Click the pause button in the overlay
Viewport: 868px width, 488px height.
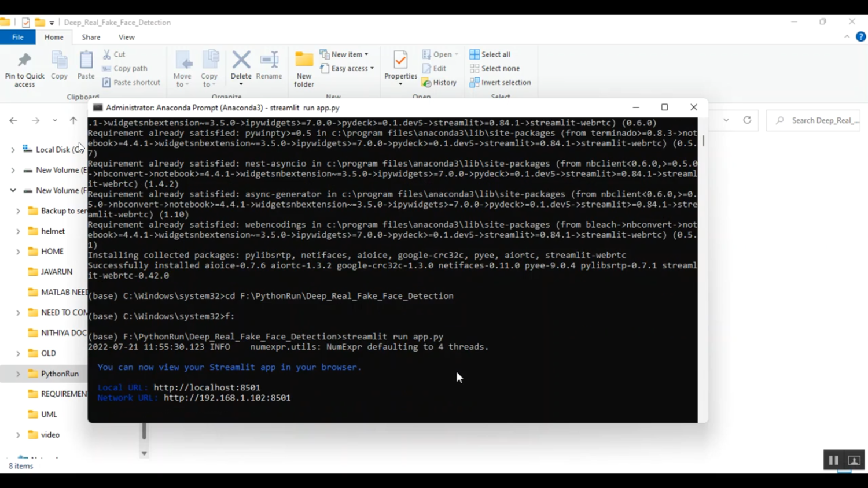click(x=833, y=460)
